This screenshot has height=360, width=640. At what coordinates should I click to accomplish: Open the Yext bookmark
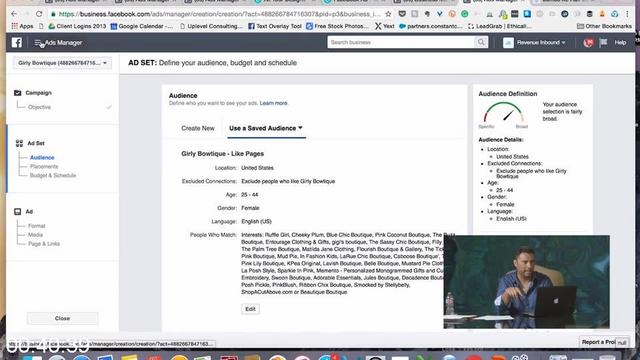click(x=384, y=26)
